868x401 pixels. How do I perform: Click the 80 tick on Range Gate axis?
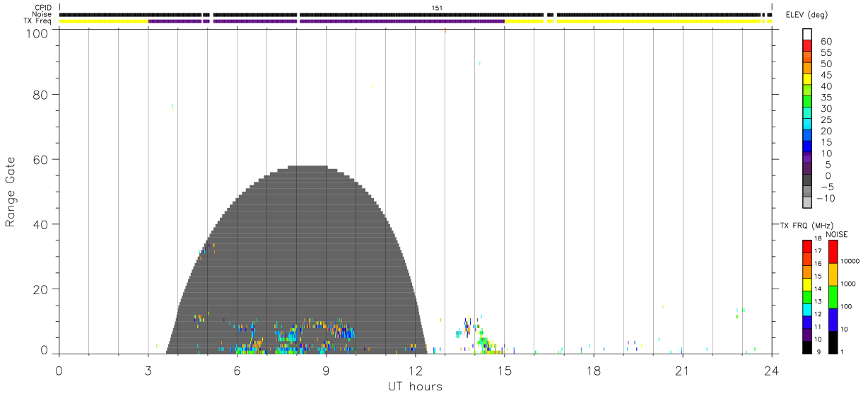click(x=40, y=94)
